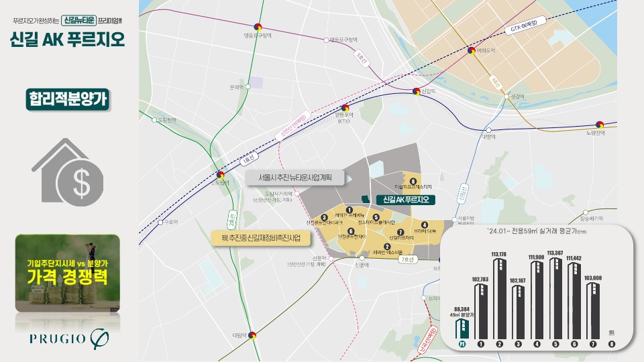This screenshot has height=362, width=644.
Task: Click the 現 추진중신길재정비촉진사업 yellow callout
Action: (260, 238)
